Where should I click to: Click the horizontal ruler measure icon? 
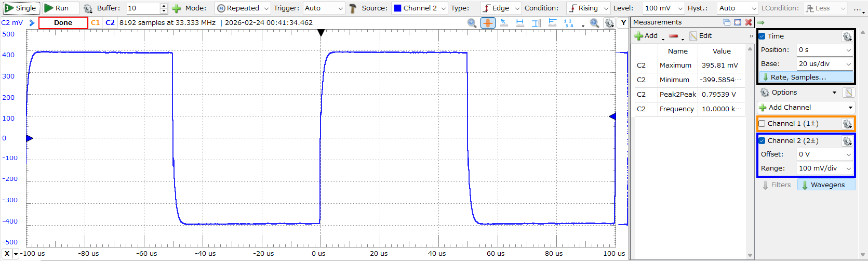coord(520,23)
